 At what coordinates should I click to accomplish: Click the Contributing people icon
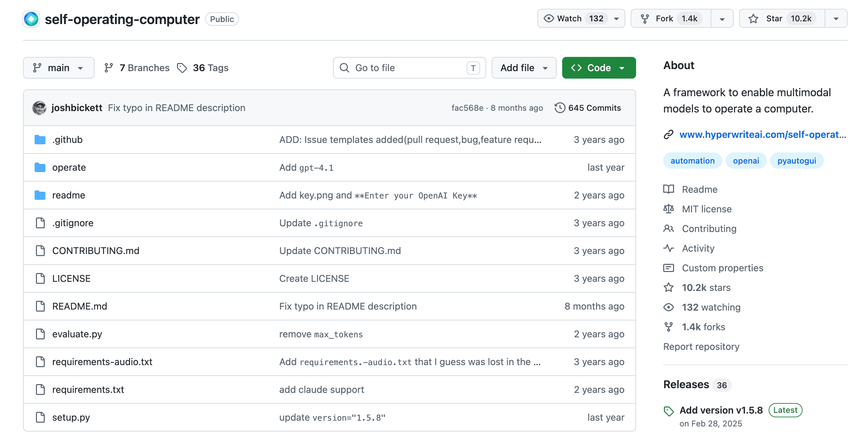[669, 229]
